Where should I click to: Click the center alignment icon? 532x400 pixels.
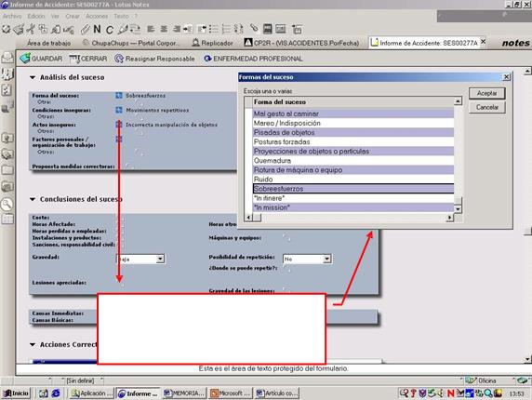(164, 29)
